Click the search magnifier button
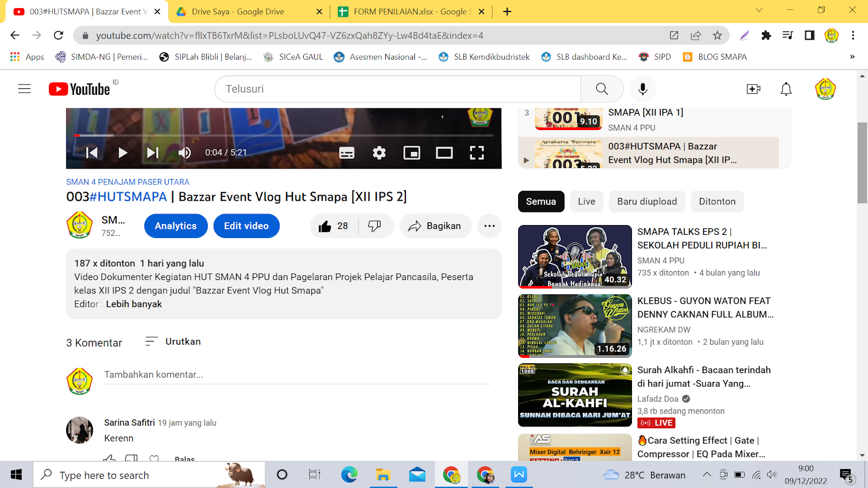868x488 pixels. click(x=602, y=89)
